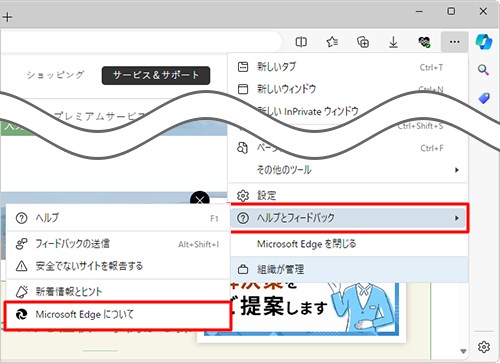Screen dimensions: 500x363
Task: Open the sidebar shopping tag icon
Action: (x=484, y=98)
